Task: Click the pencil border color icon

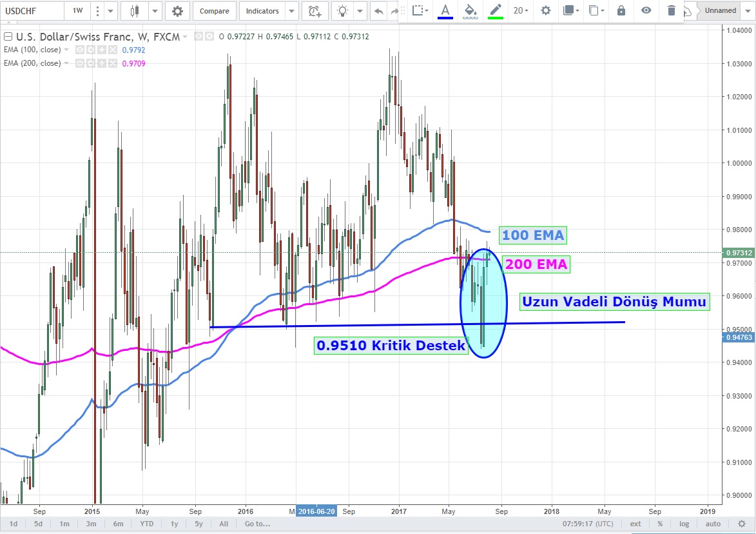Action: (x=495, y=10)
